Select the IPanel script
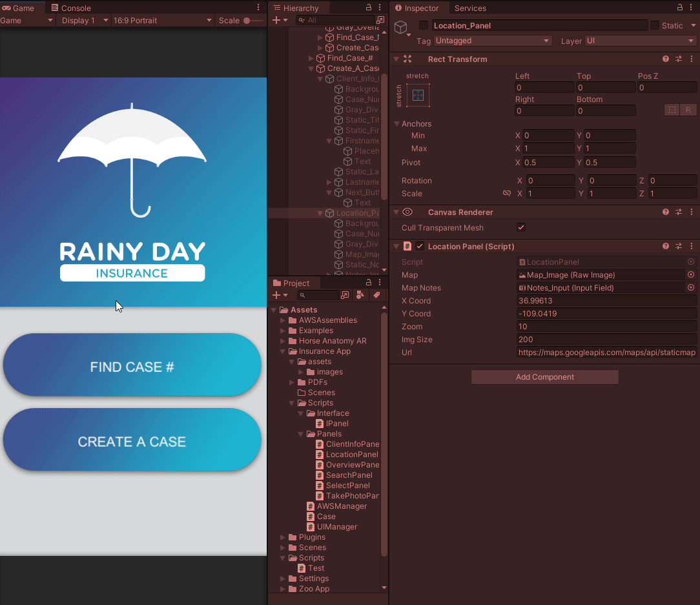The image size is (700, 605). pyautogui.click(x=332, y=424)
